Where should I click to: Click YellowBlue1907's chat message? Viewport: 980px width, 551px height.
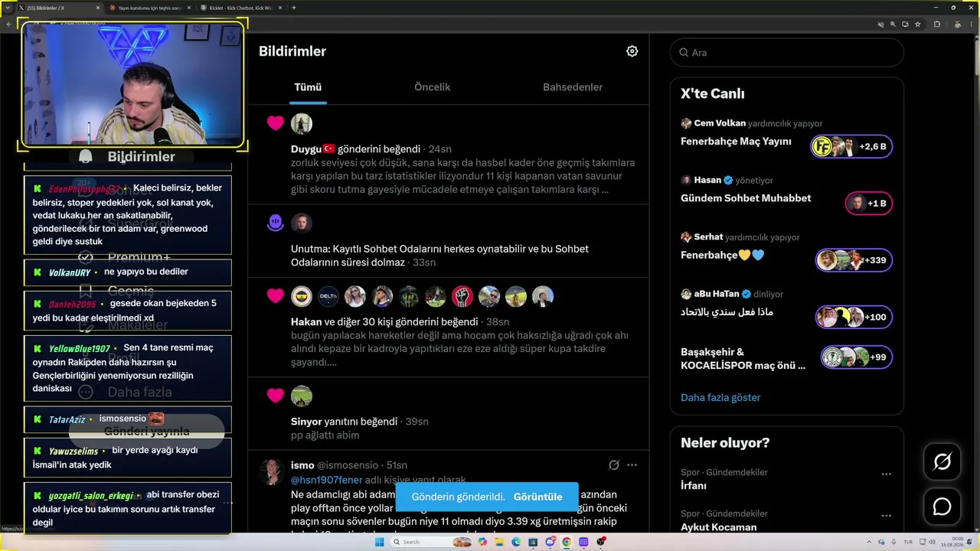[x=128, y=368]
